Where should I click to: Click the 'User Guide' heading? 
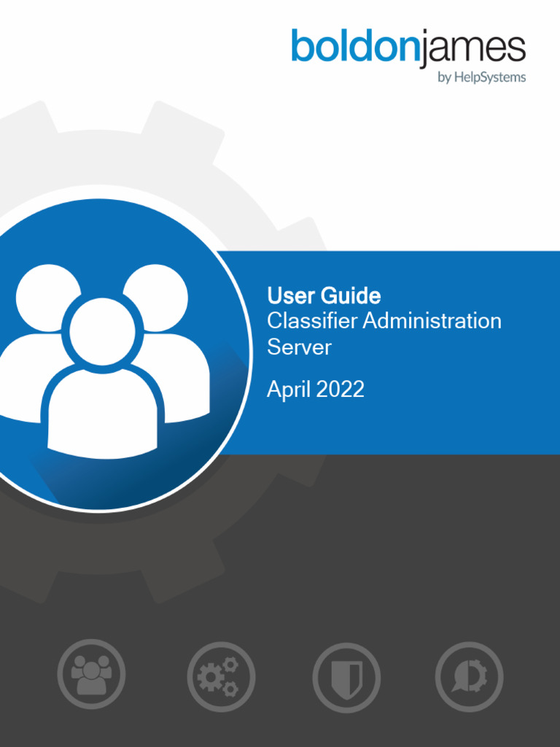coord(324,296)
